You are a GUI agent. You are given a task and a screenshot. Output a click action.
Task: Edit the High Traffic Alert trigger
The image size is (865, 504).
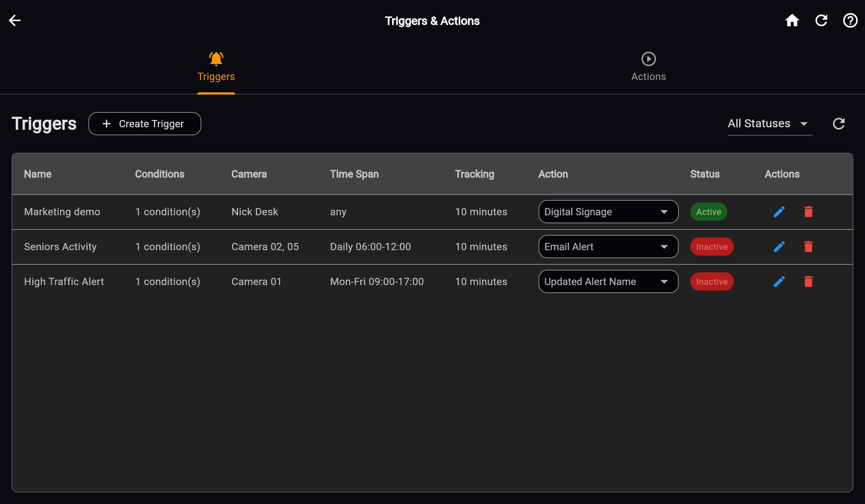click(779, 281)
